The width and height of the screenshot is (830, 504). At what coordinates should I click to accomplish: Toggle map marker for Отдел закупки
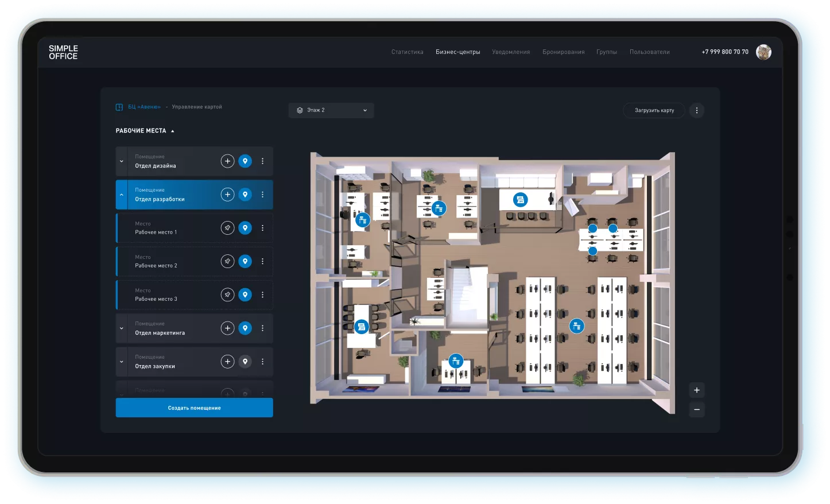tap(245, 362)
